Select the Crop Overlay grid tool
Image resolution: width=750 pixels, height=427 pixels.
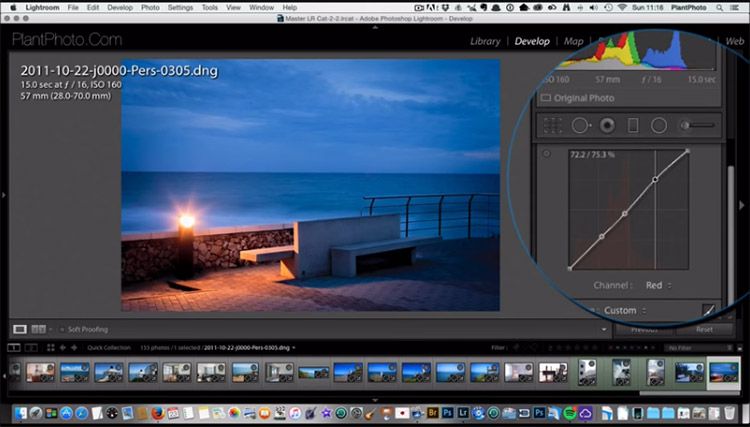pyautogui.click(x=551, y=126)
